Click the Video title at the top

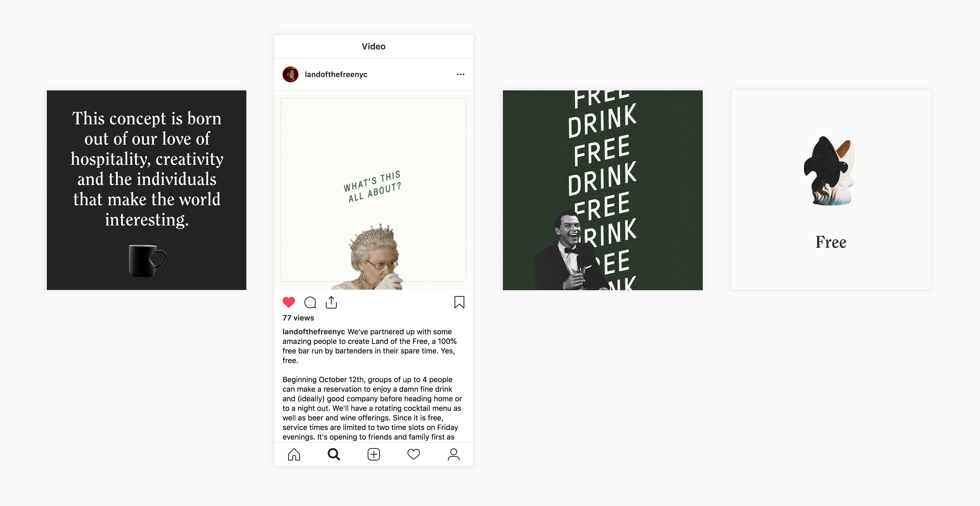coord(374,47)
